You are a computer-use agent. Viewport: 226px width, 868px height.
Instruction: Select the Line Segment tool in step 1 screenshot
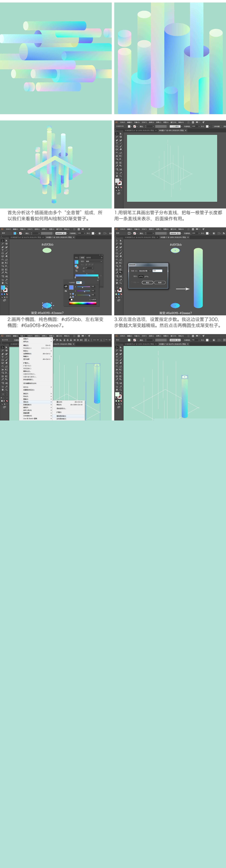click(x=121, y=144)
